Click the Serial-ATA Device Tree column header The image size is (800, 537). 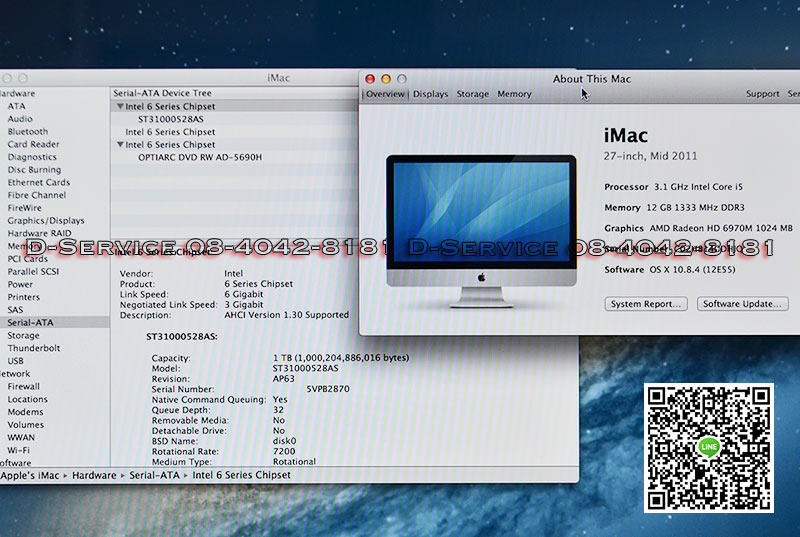162,93
